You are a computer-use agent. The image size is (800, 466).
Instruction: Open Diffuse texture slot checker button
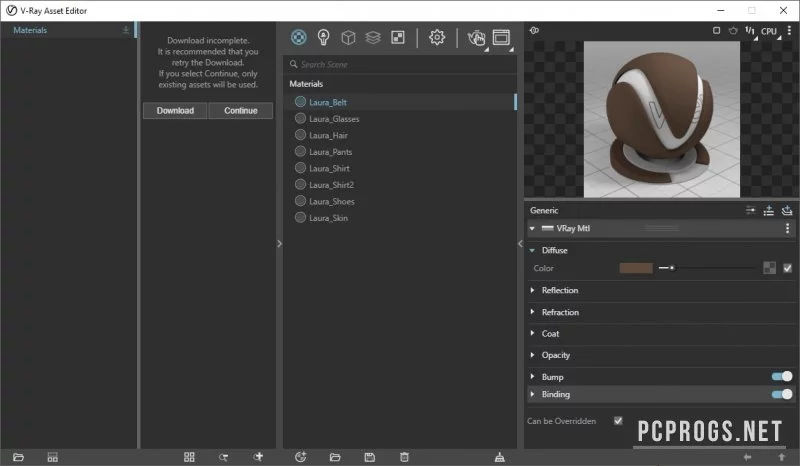(x=769, y=268)
